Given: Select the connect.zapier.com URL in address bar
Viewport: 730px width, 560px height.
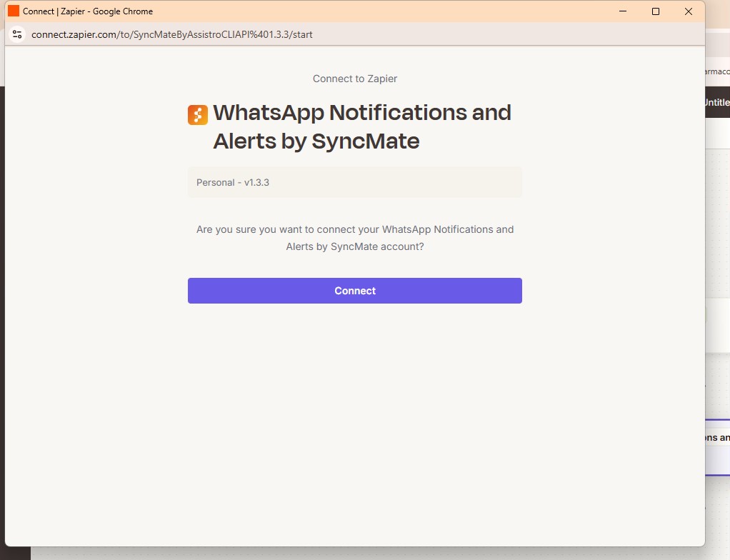Looking at the screenshot, I should click(x=172, y=34).
